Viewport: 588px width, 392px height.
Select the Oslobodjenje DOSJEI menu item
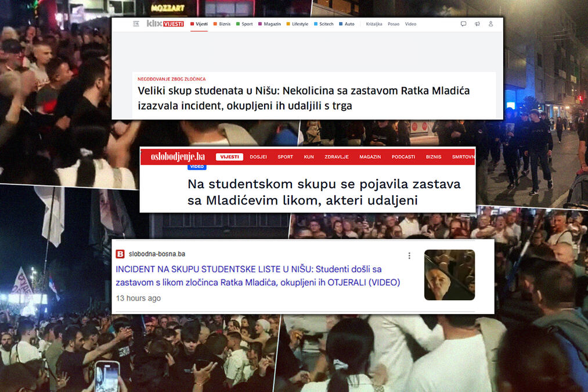(258, 157)
